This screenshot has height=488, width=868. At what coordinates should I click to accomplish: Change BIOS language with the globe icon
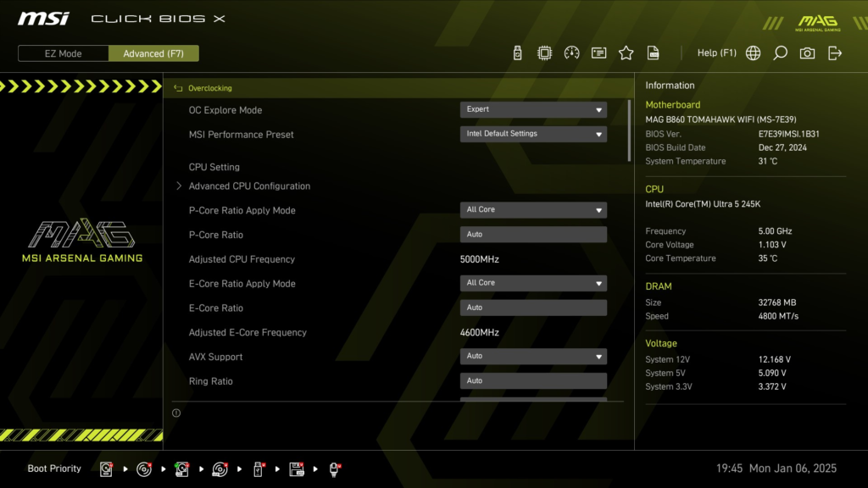752,53
